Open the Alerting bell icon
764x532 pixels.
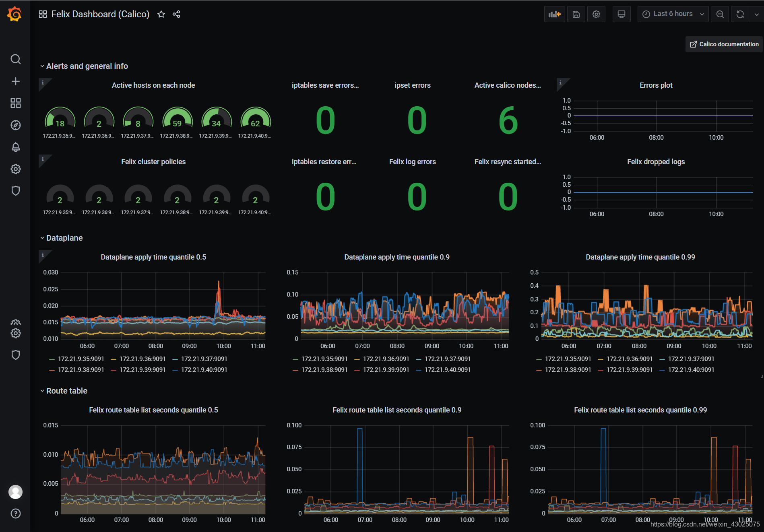(15, 147)
